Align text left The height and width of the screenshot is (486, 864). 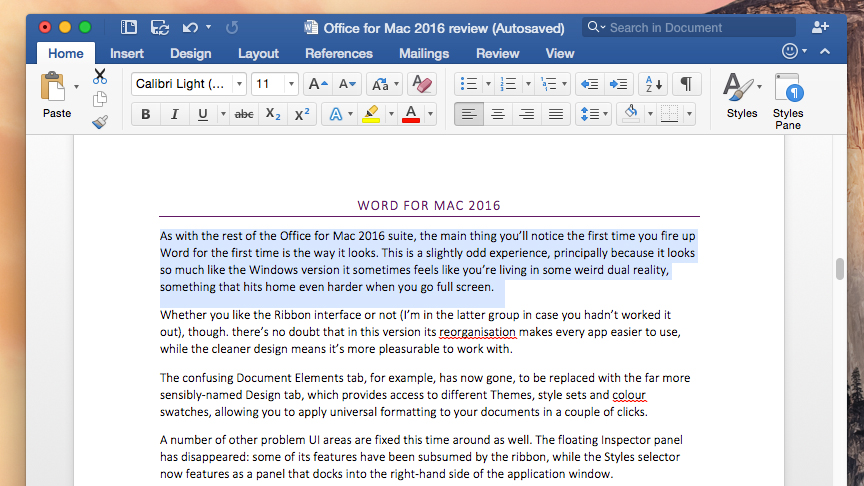[469, 114]
